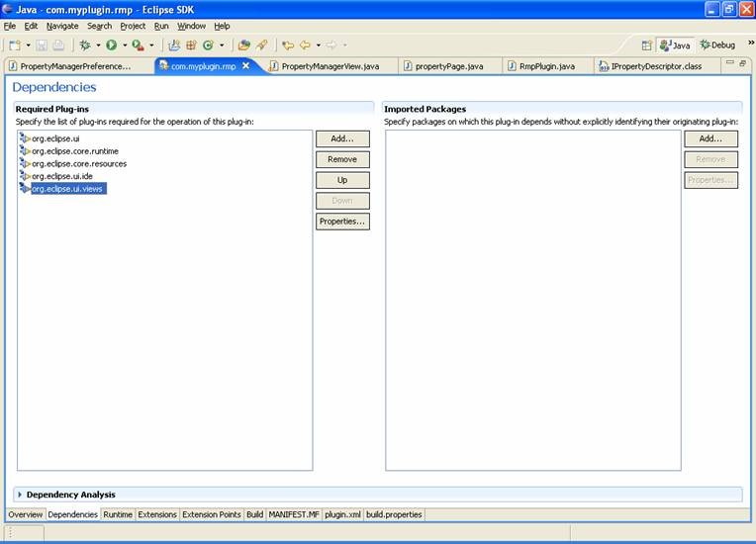
Task: Switch to the Debug perspective
Action: pos(718,45)
